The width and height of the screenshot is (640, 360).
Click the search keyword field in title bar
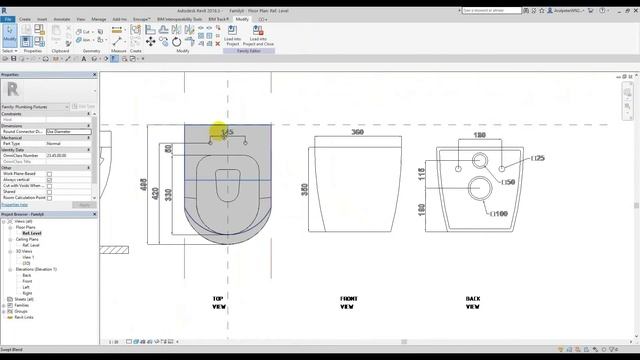point(492,11)
